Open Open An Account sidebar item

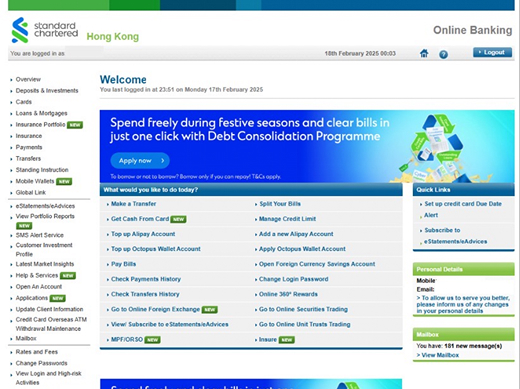(x=39, y=287)
